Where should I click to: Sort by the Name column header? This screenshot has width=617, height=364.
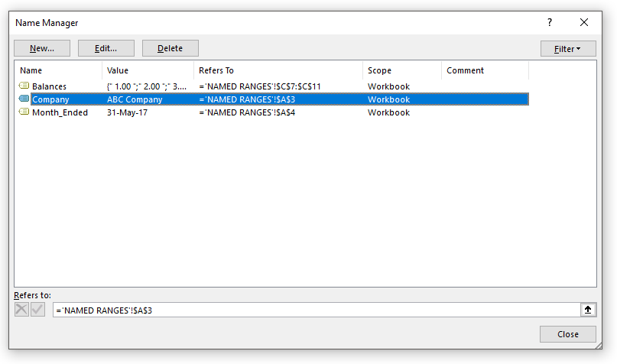59,70
